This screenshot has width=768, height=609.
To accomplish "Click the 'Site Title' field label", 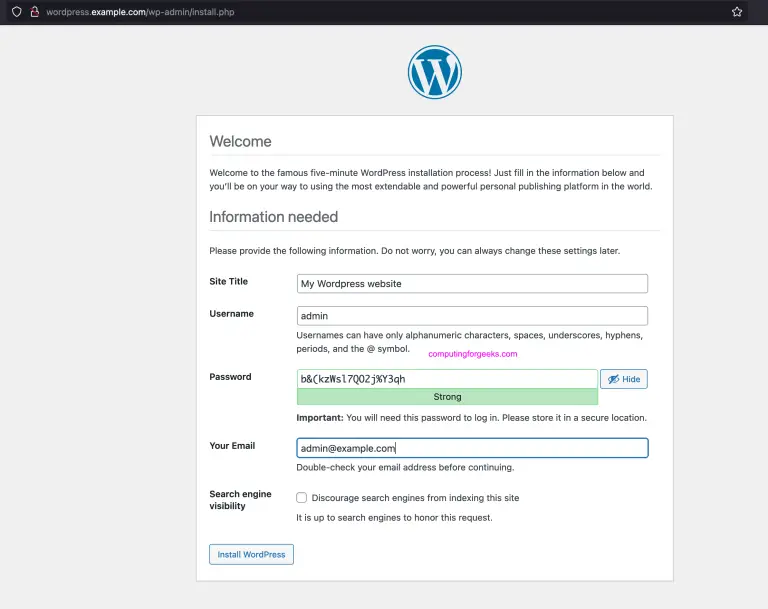I will pyautogui.click(x=228, y=282).
